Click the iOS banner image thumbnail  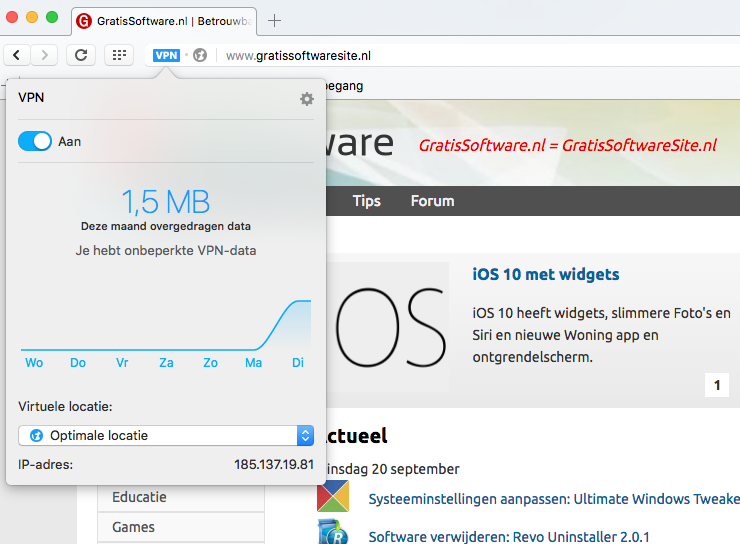(x=389, y=328)
